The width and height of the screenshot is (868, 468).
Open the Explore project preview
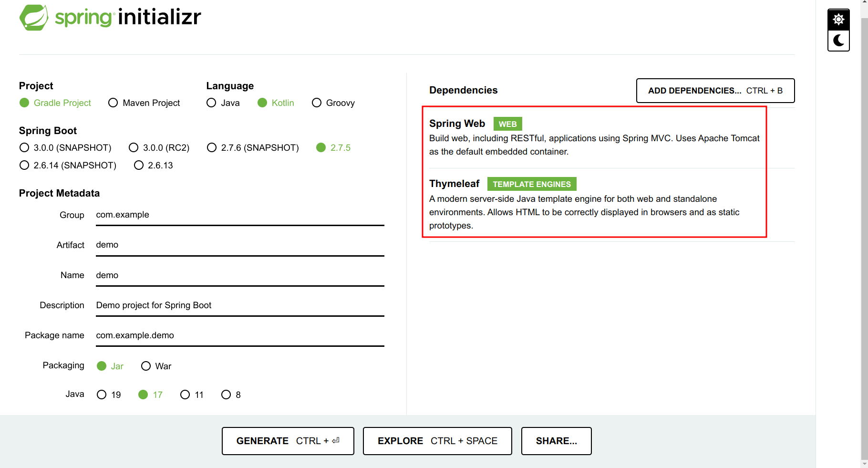click(437, 441)
